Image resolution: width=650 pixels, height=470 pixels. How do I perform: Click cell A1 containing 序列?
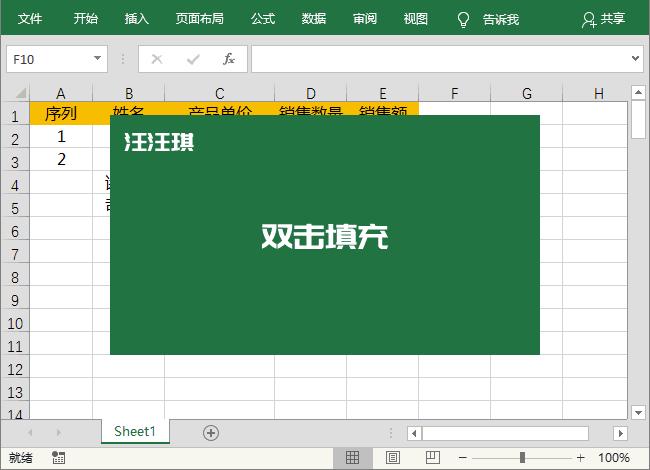[61, 113]
